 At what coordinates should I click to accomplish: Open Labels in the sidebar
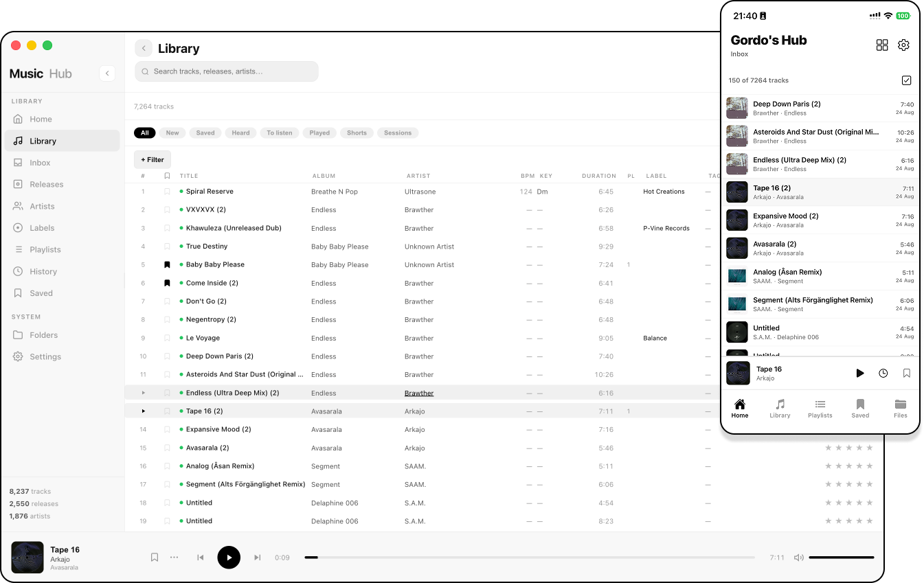tap(63, 228)
